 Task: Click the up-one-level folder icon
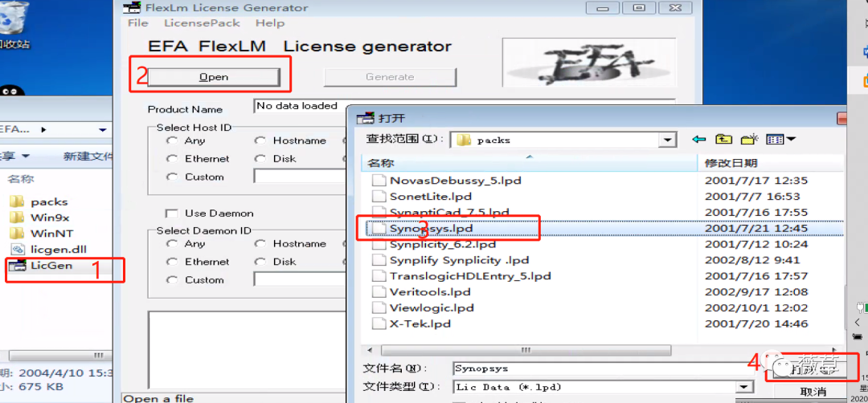click(x=723, y=140)
